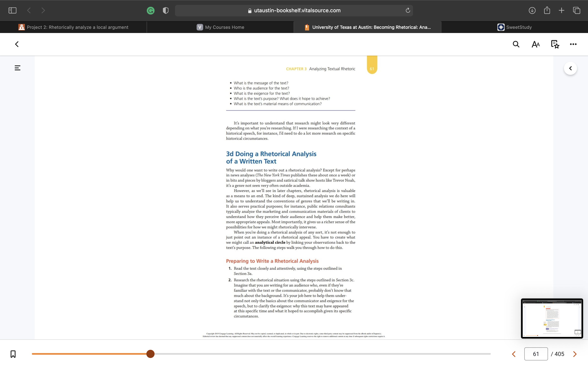Open the screenshot thumbnail preview
Image resolution: width=588 pixels, height=368 pixels.
click(552, 318)
